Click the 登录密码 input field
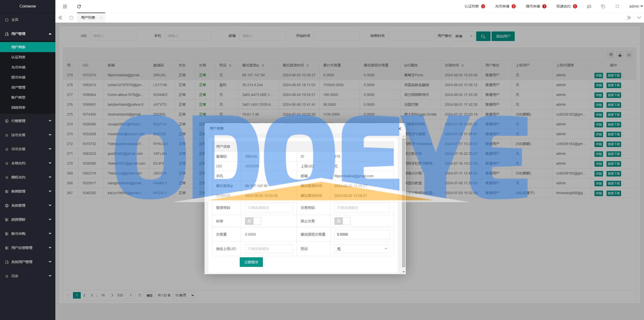Screen dimensions: 644x320 [269, 208]
